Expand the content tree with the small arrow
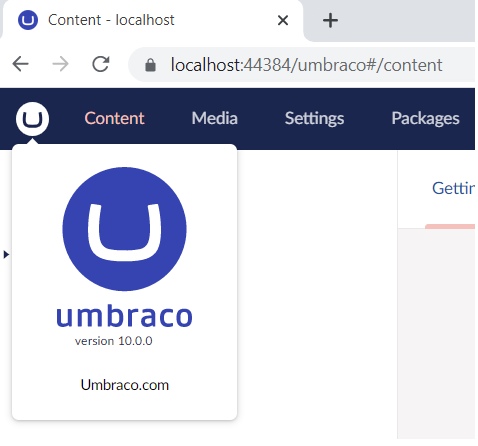 (6, 255)
